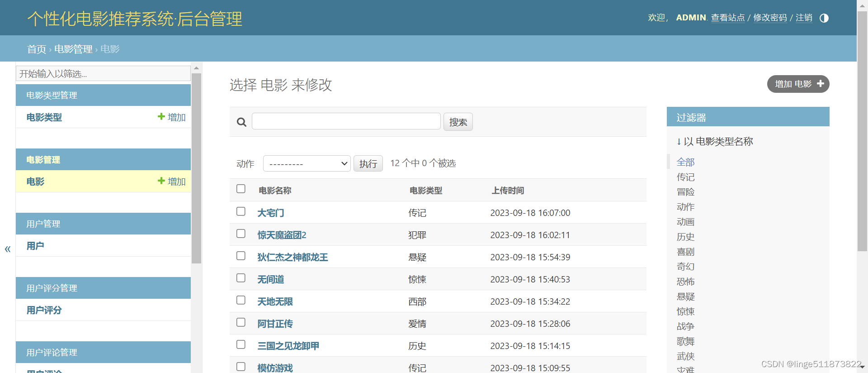
Task: Open the 阿甘正传 movie entry
Action: [275, 324]
